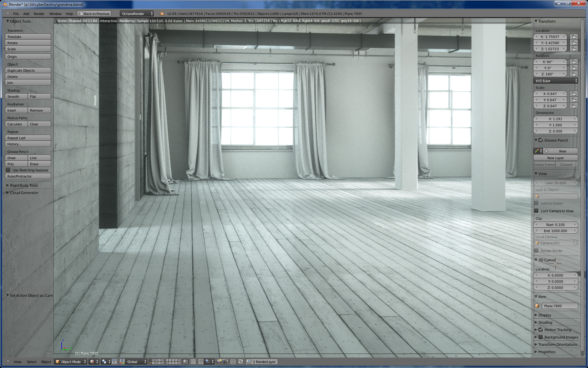Viewport: 588px width, 368px height.
Task: Enable Use Sketching Sessions checkbox
Action: [x=8, y=170]
